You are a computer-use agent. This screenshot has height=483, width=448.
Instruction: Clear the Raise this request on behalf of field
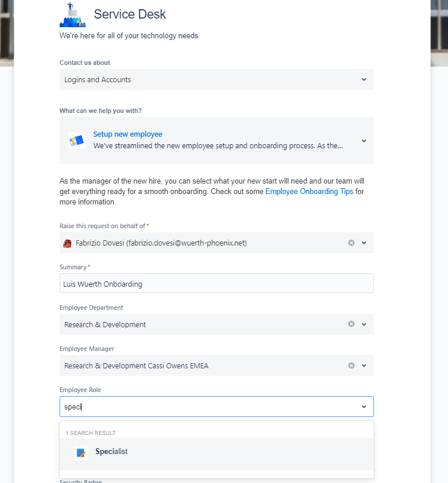click(351, 243)
